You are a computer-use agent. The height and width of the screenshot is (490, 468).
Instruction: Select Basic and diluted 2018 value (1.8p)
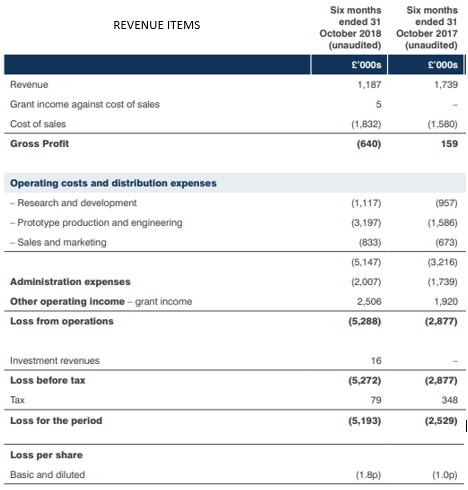pos(368,474)
